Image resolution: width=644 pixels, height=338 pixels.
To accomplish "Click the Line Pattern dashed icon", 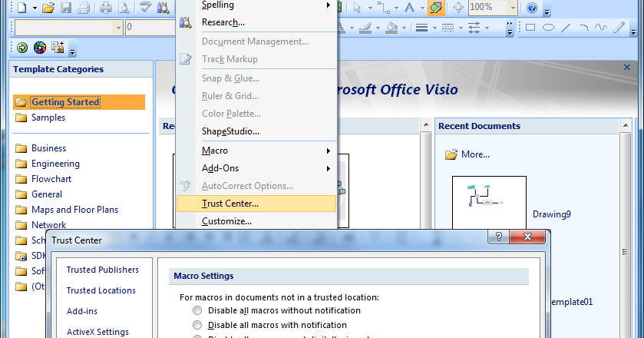I will tap(447, 28).
